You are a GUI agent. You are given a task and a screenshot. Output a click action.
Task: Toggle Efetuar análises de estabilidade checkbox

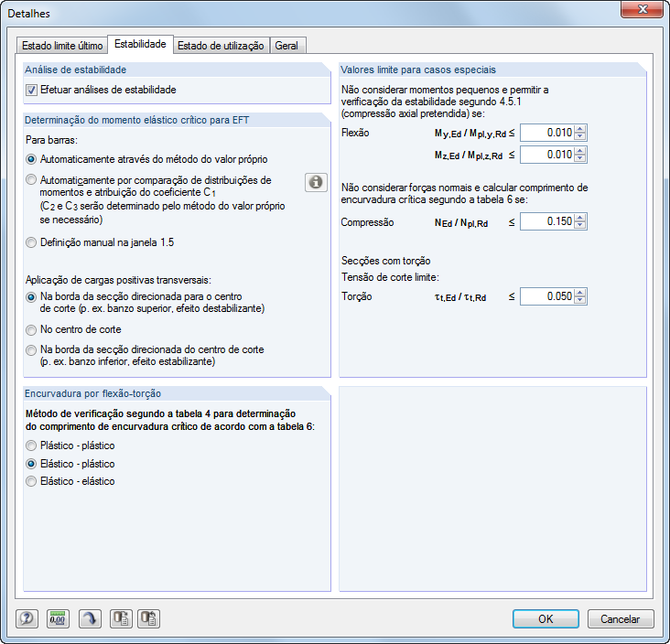(31, 91)
